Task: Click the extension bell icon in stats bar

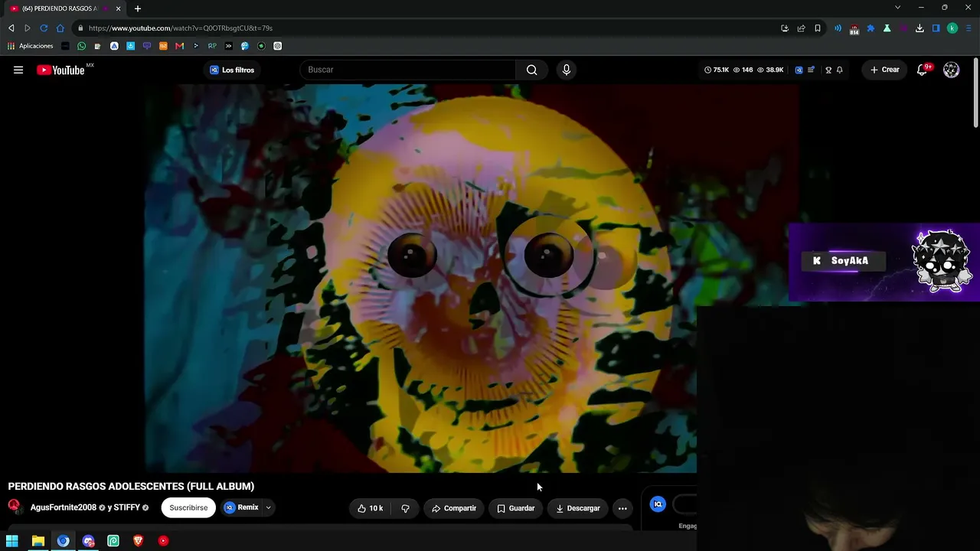Action: click(840, 70)
